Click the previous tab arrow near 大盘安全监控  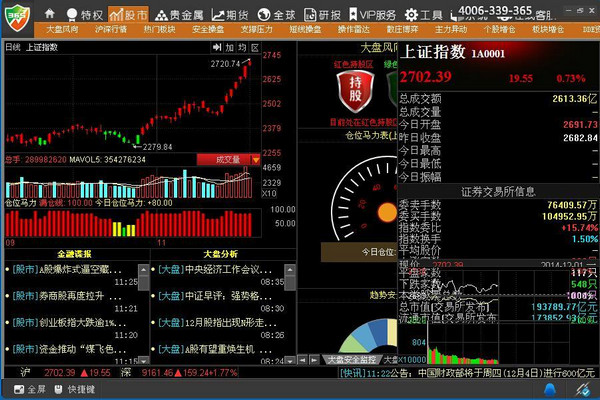point(302,360)
